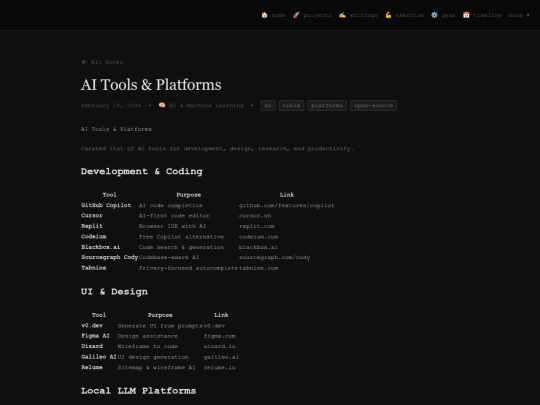Click the figma.com link text
Screen dimensions: 540x405
220,336
